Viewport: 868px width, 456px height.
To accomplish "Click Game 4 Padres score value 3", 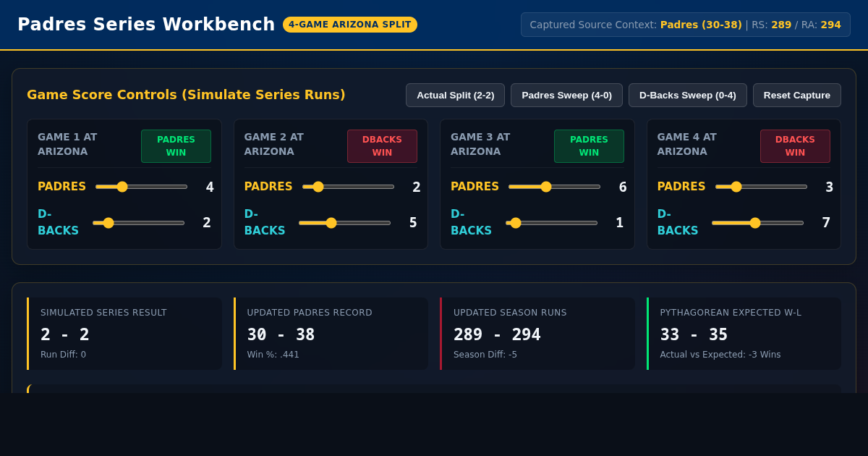I will coord(830,187).
